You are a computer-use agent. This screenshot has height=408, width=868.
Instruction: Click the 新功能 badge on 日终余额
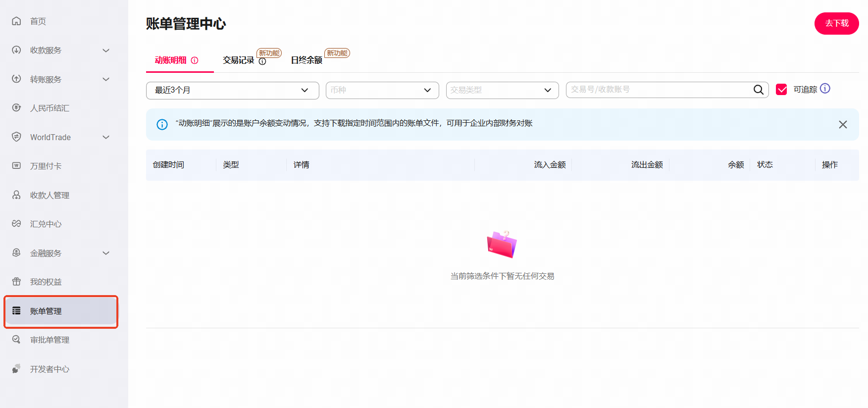[x=337, y=53]
